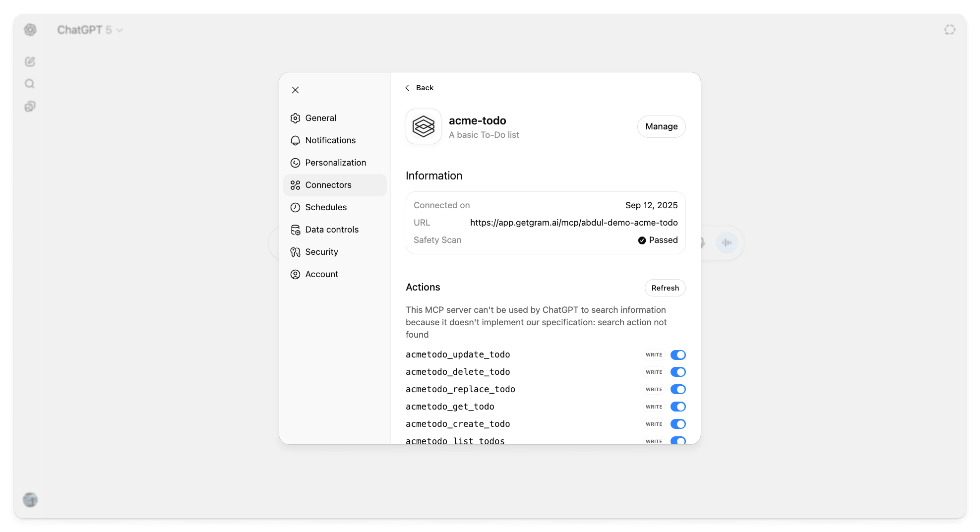The width and height of the screenshot is (980, 532).
Task: Go Back from the connector details
Action: (x=420, y=87)
